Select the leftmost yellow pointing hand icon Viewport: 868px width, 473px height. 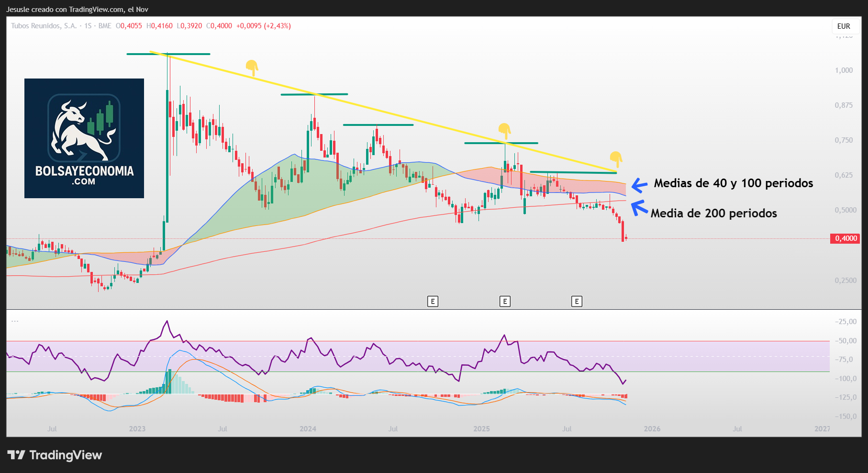[252, 68]
